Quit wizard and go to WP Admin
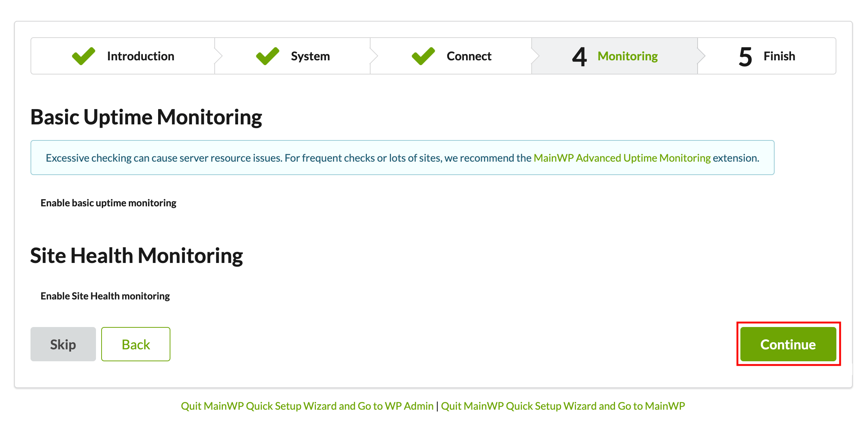868x438 pixels. tap(307, 406)
